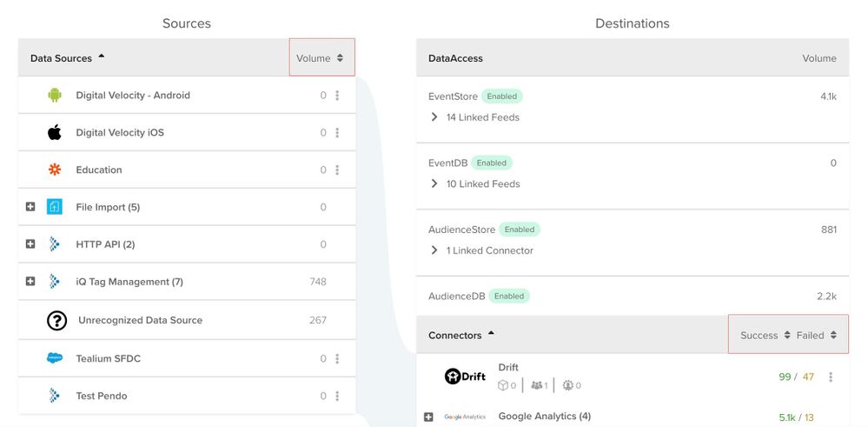Click the Unrecognized Data Source question mark icon
The width and height of the screenshot is (868, 427).
(x=56, y=320)
